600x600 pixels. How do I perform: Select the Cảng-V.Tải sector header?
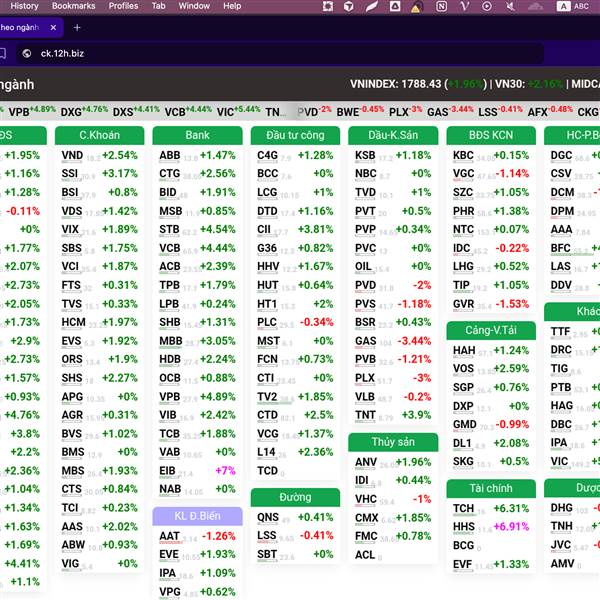491,330
